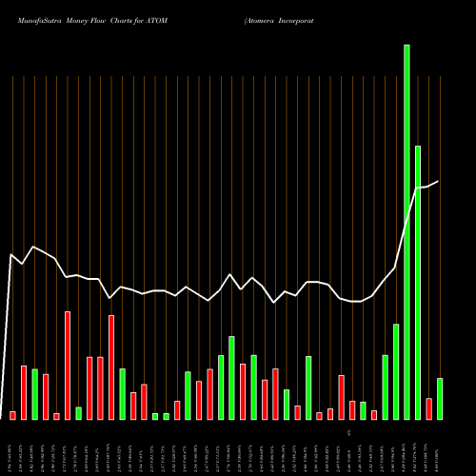Click the 'MunafaSutra Money Flow Charts for ATOM' title

click(x=92, y=21)
